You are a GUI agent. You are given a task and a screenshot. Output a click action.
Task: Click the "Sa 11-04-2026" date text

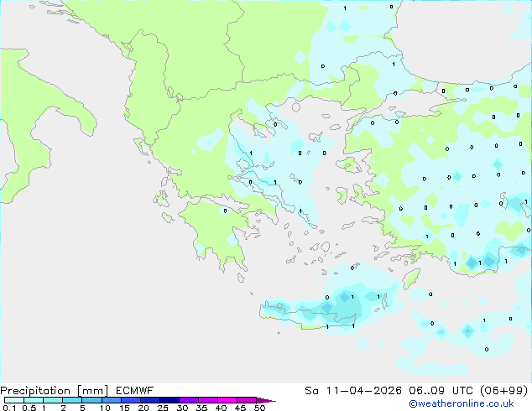[x=353, y=391]
